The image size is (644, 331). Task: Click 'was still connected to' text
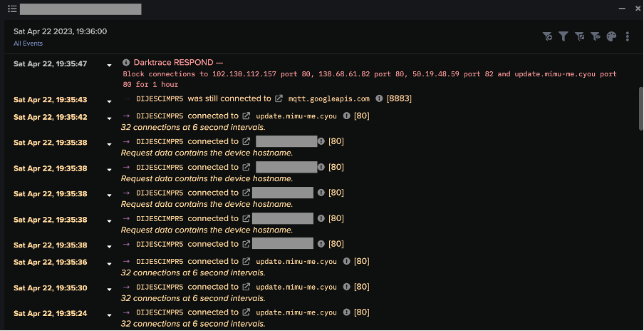click(229, 98)
